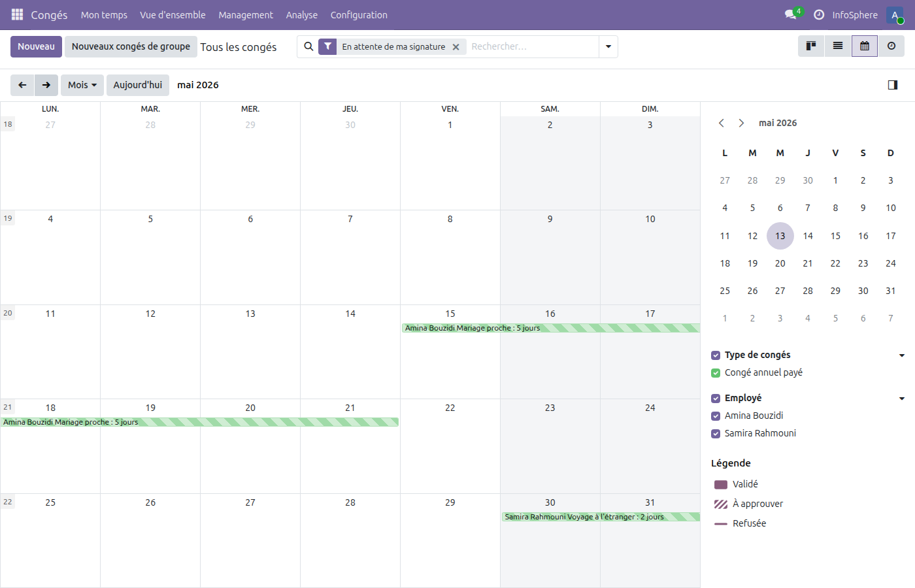Open the Samira Rahmouni Voyage à l'étranger event
This screenshot has height=588, width=915.
coord(584,516)
